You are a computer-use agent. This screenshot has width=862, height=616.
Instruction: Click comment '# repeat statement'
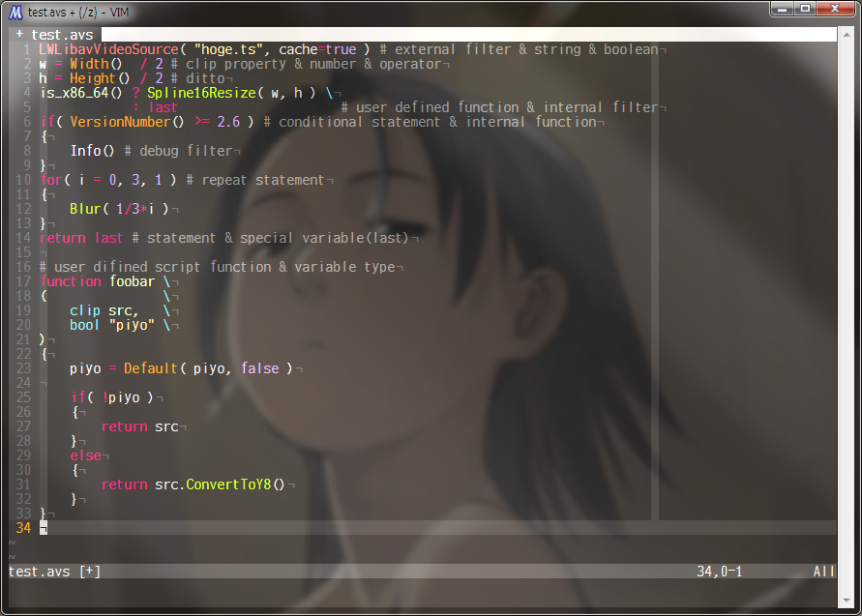pyautogui.click(x=255, y=180)
